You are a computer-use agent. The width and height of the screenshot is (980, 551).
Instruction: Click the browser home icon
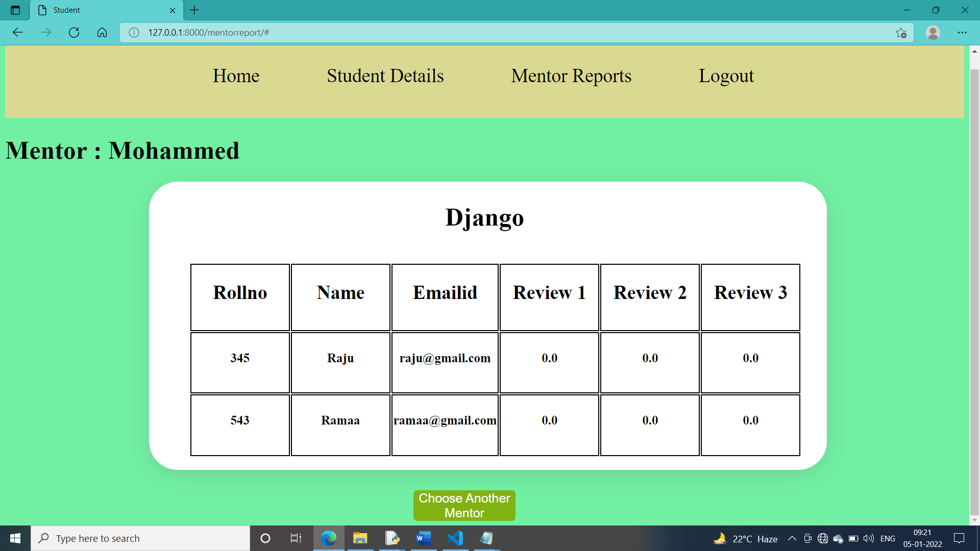tap(102, 32)
